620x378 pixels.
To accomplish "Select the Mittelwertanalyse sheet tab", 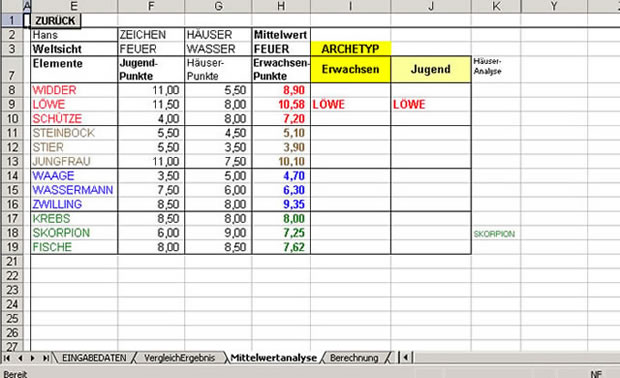I will click(x=274, y=358).
